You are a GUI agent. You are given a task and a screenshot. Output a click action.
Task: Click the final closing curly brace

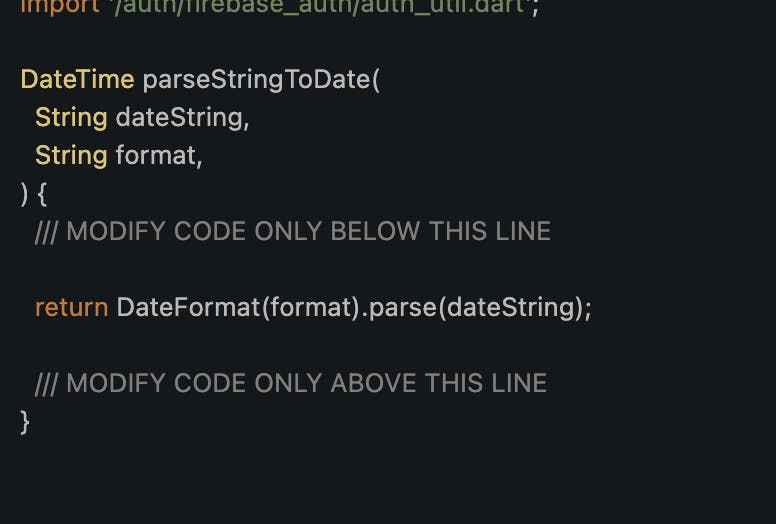25,422
